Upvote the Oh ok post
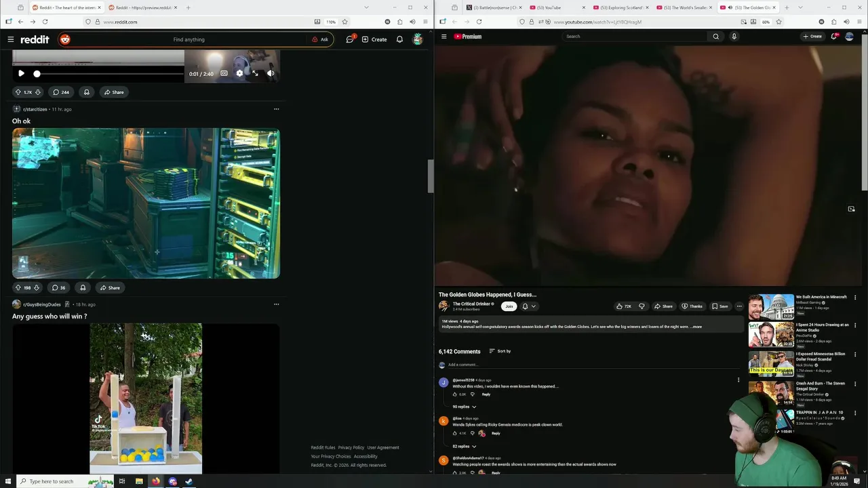This screenshot has height=488, width=868. pyautogui.click(x=18, y=287)
